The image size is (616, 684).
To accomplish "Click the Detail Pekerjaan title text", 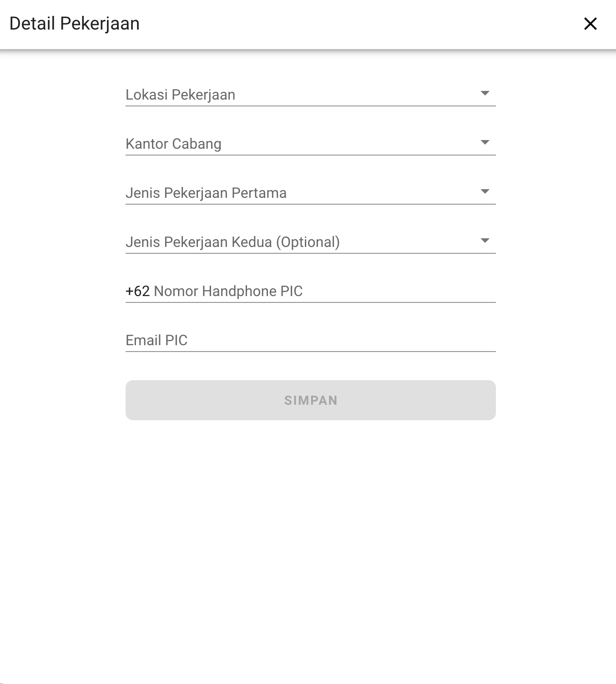I will (74, 24).
